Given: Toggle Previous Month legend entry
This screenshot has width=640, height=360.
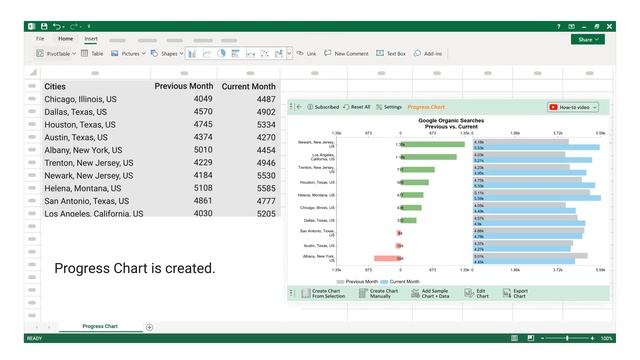Looking at the screenshot, I should (x=357, y=282).
